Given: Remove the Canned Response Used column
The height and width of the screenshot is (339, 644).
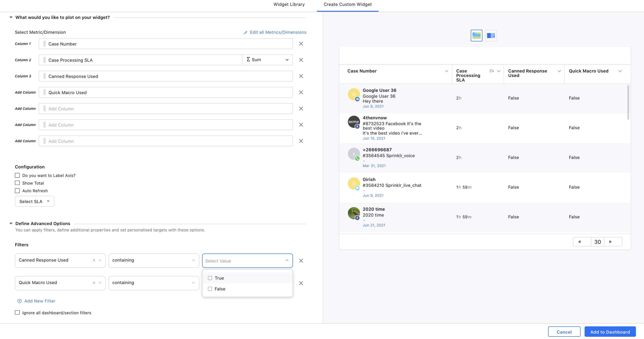Looking at the screenshot, I should [x=301, y=76].
